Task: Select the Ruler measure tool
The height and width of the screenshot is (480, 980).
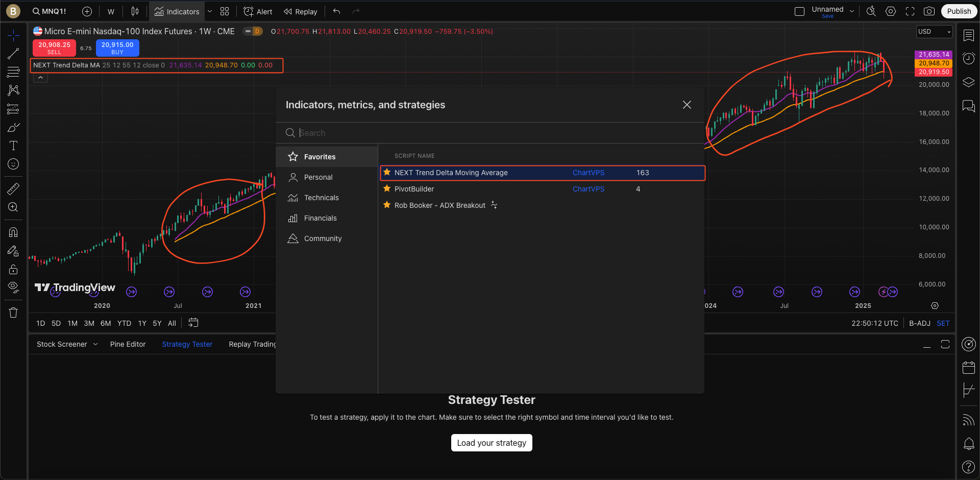Action: click(13, 189)
